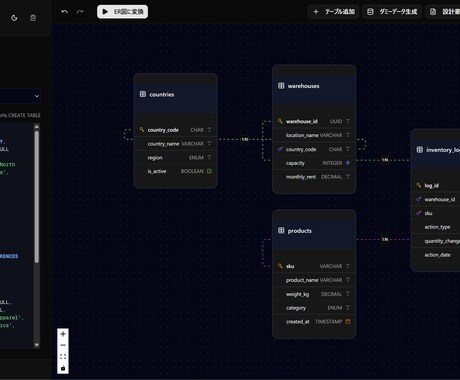Click the key icon beside log_id

[419, 185]
